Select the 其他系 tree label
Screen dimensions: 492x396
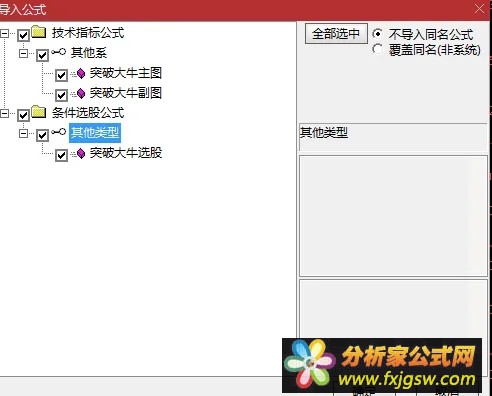pos(89,53)
